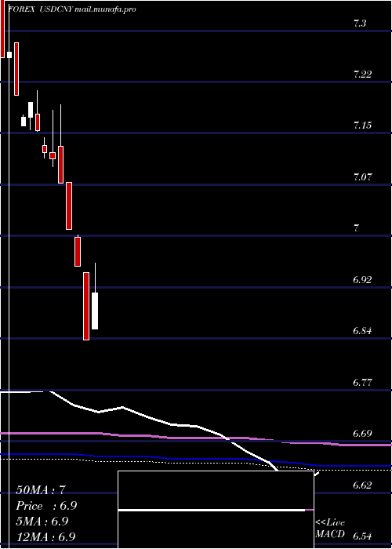Click the 6.54 price axis label

point(362,536)
